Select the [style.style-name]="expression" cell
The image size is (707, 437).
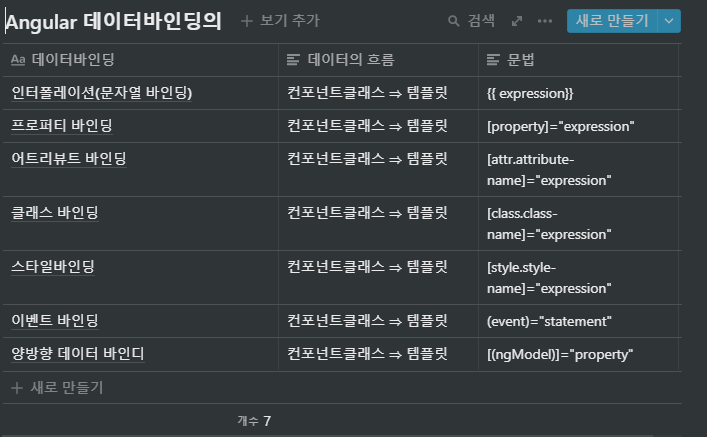pyautogui.click(x=578, y=278)
